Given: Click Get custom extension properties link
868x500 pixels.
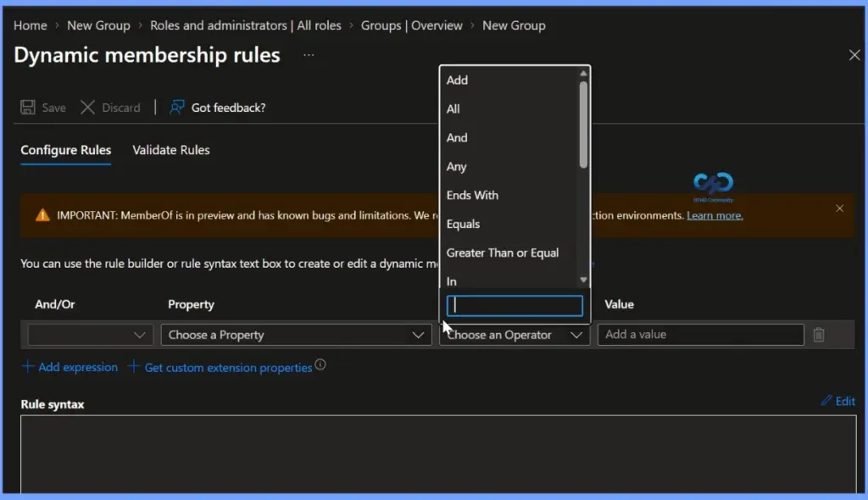Looking at the screenshot, I should [x=228, y=368].
